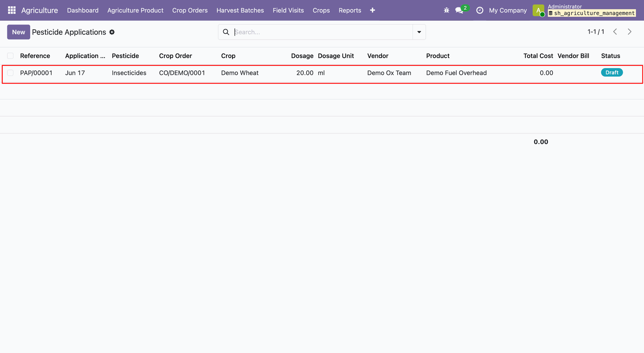The width and height of the screenshot is (644, 353).
Task: Sort by the Vendor column header
Action: [378, 56]
